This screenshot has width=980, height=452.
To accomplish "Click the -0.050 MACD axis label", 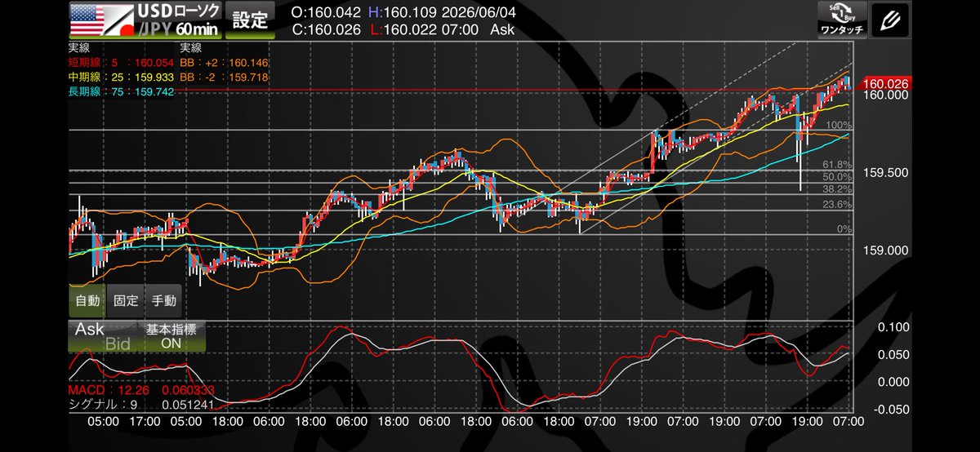I will pos(893,410).
